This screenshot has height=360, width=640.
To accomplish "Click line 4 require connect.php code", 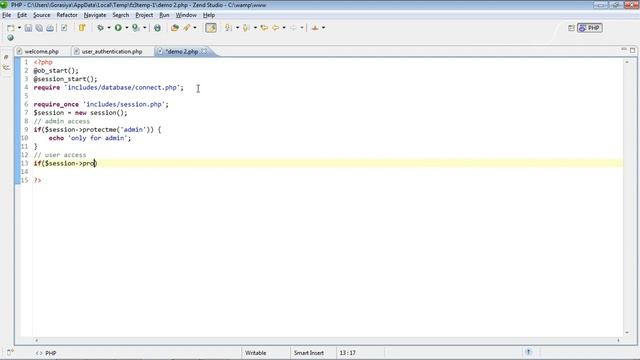I will (x=109, y=87).
